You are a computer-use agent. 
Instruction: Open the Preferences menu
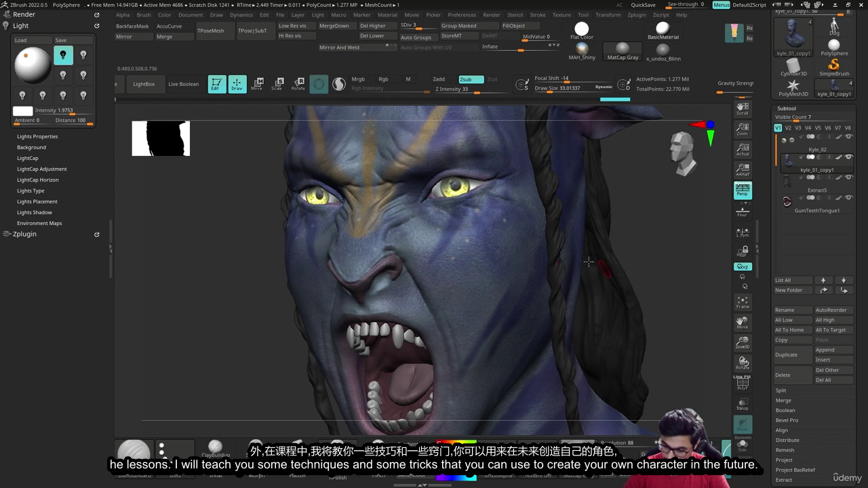(462, 15)
